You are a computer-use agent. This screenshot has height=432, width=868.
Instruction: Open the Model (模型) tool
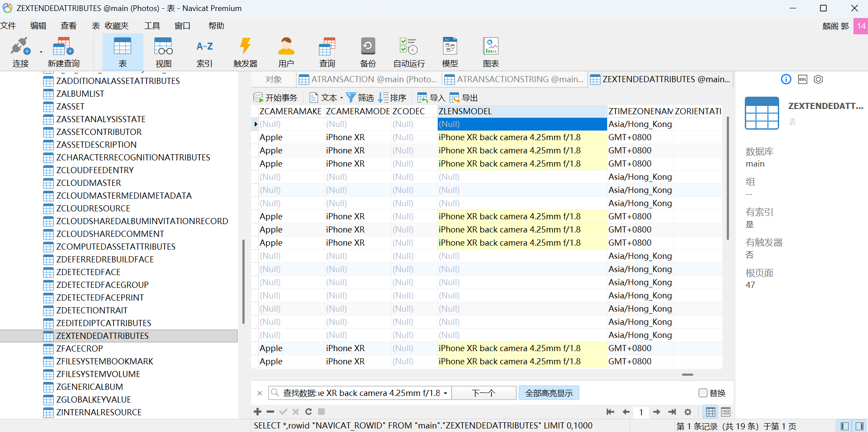pyautogui.click(x=450, y=47)
